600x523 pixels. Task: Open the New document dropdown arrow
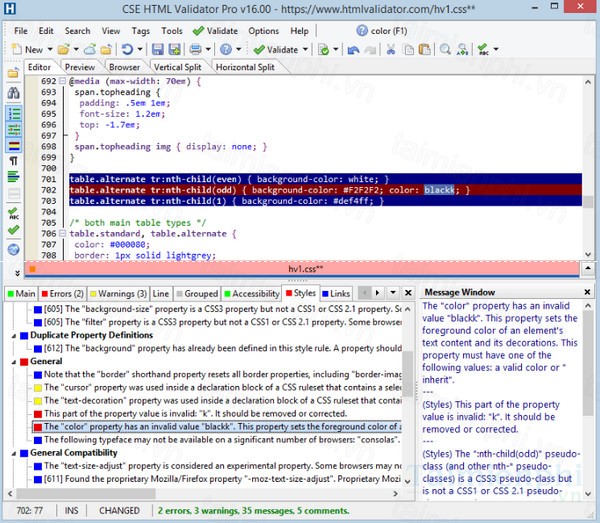[x=50, y=49]
